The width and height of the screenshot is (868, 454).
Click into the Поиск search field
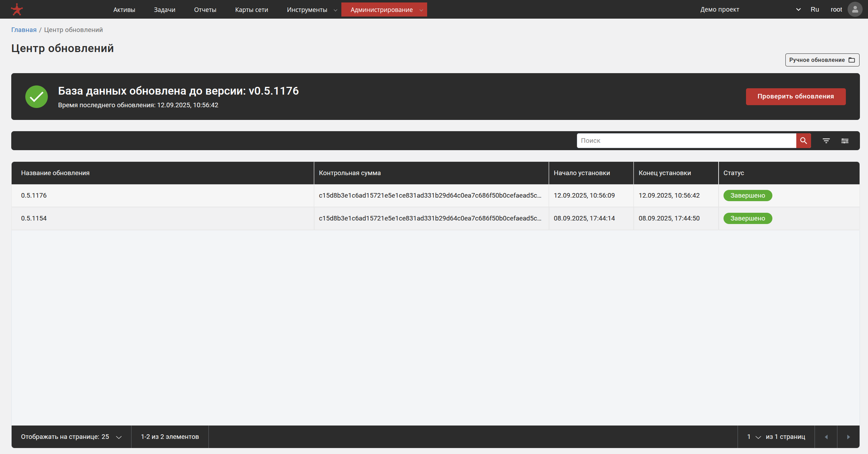[x=686, y=141]
